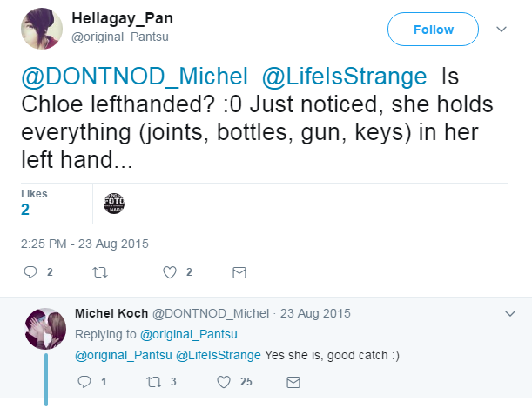This screenshot has height=408, width=532.
Task: Open dropdown chevron next to Follow button
Action: click(x=501, y=29)
